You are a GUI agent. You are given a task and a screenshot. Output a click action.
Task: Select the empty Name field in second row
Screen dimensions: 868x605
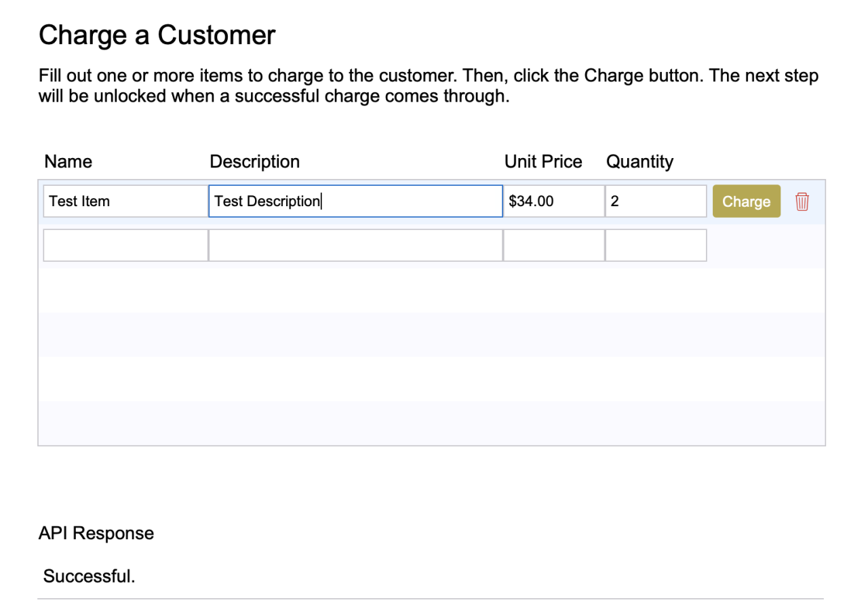tap(125, 245)
